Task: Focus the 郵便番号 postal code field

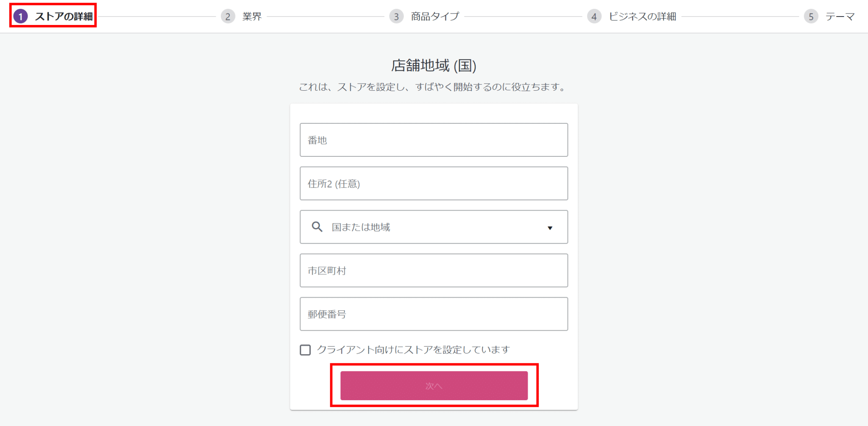Action: [x=434, y=314]
